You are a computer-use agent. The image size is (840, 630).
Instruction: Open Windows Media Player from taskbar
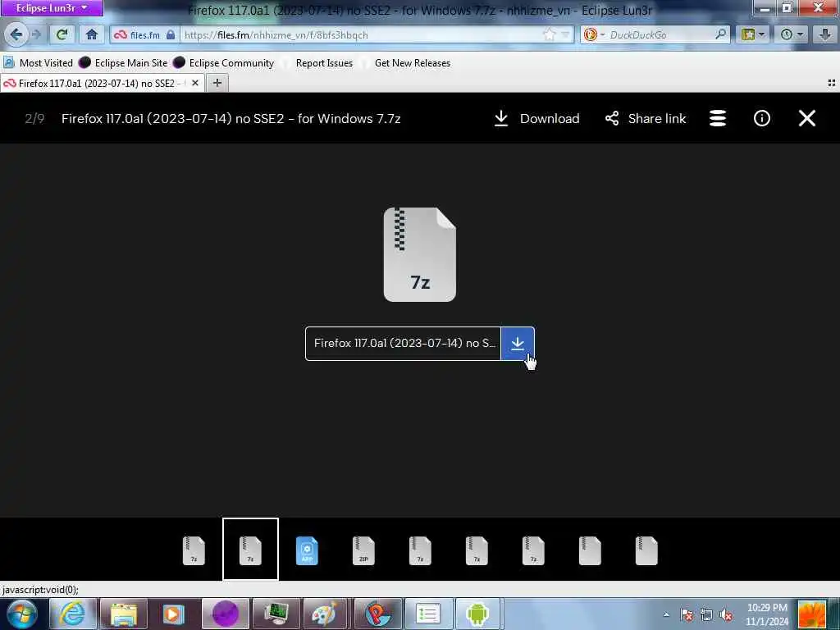pos(174,614)
